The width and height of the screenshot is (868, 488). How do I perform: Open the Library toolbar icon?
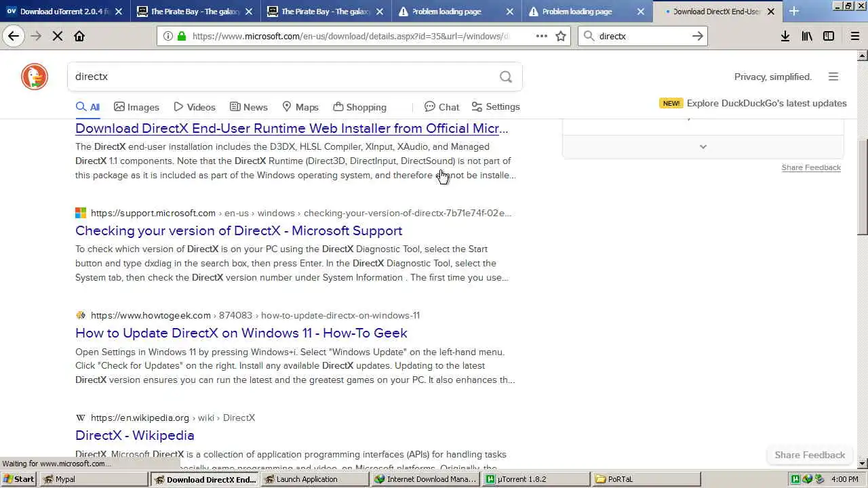[x=807, y=36]
